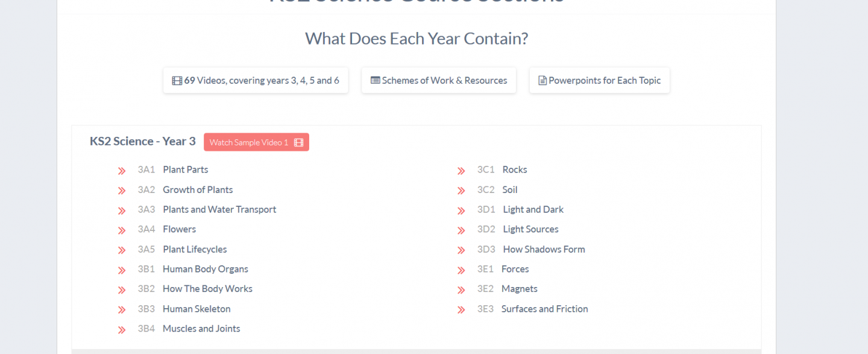The width and height of the screenshot is (868, 354).
Task: Open the Soil lesson link
Action: pyautogui.click(x=510, y=189)
